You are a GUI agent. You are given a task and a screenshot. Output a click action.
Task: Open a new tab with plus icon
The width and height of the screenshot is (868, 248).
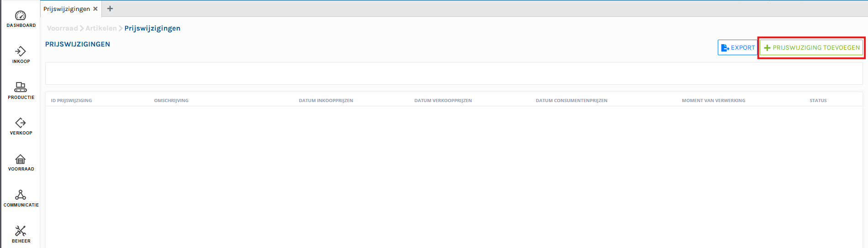[x=110, y=9]
